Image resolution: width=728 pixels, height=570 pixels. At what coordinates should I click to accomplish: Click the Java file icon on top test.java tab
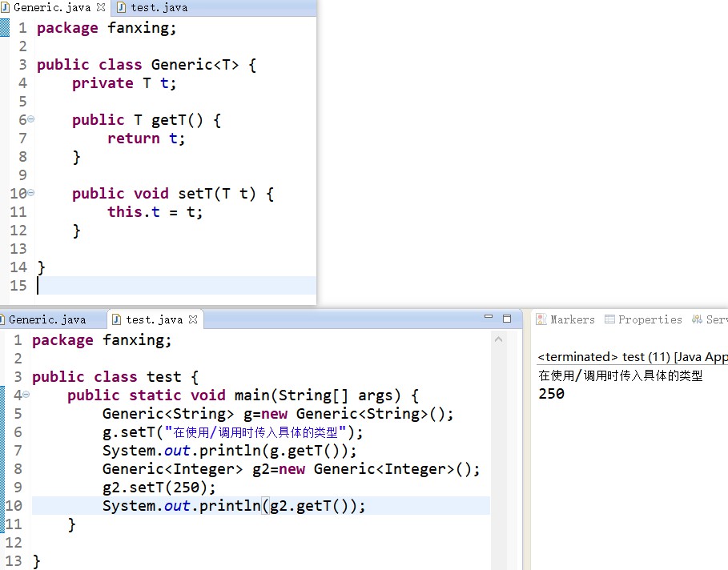click(121, 7)
